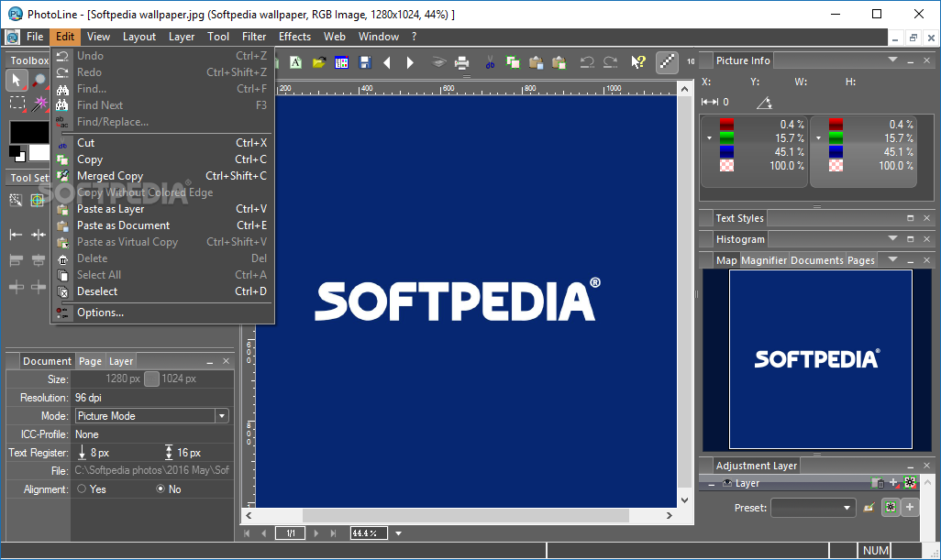This screenshot has height=560, width=941.
Task: Click the next page right arrow in toolbar
Action: pos(410,62)
